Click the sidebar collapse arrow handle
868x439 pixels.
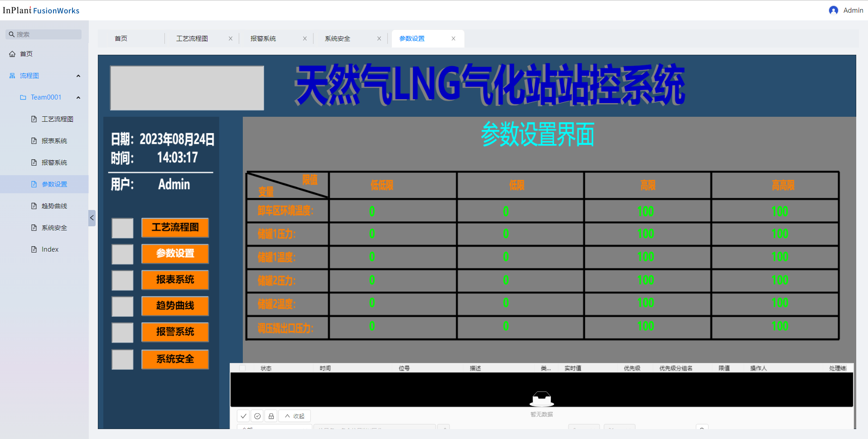[92, 218]
